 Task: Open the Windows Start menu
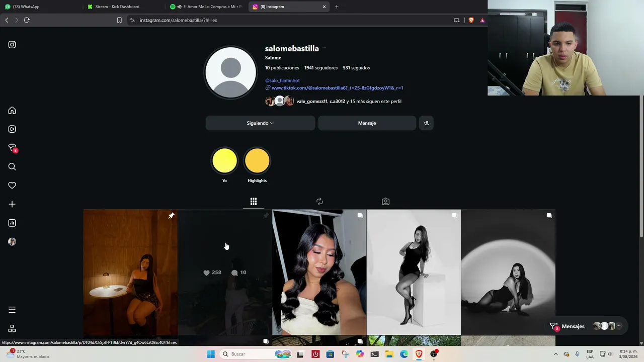coord(211,354)
